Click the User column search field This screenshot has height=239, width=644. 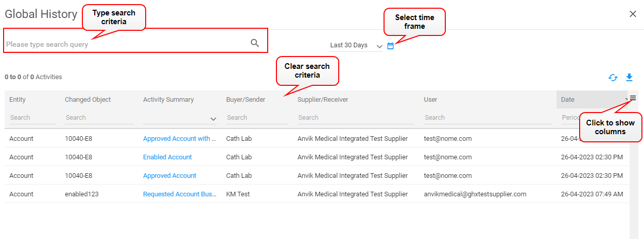(x=487, y=118)
